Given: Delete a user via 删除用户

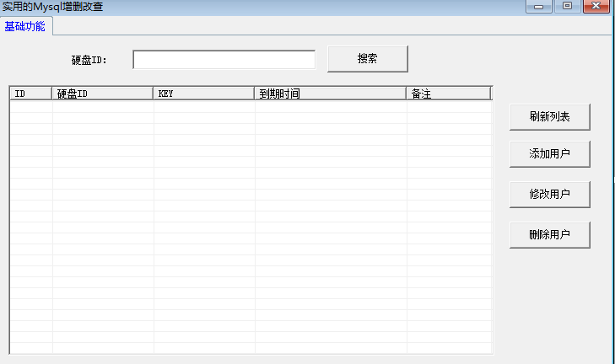Looking at the screenshot, I should (549, 234).
